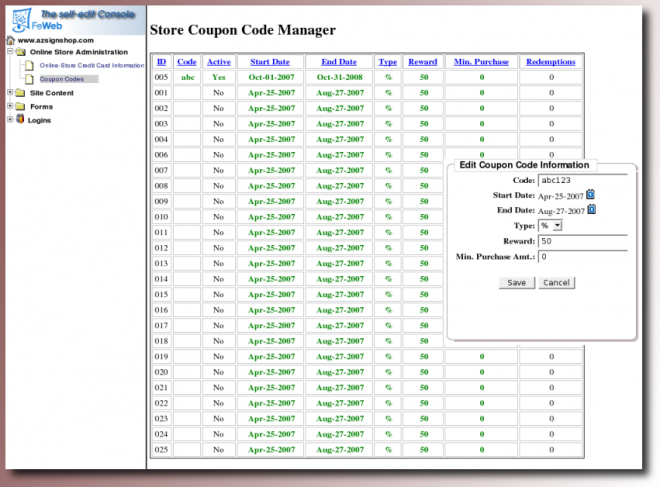
Task: Sort table by Type column header
Action: (388, 62)
